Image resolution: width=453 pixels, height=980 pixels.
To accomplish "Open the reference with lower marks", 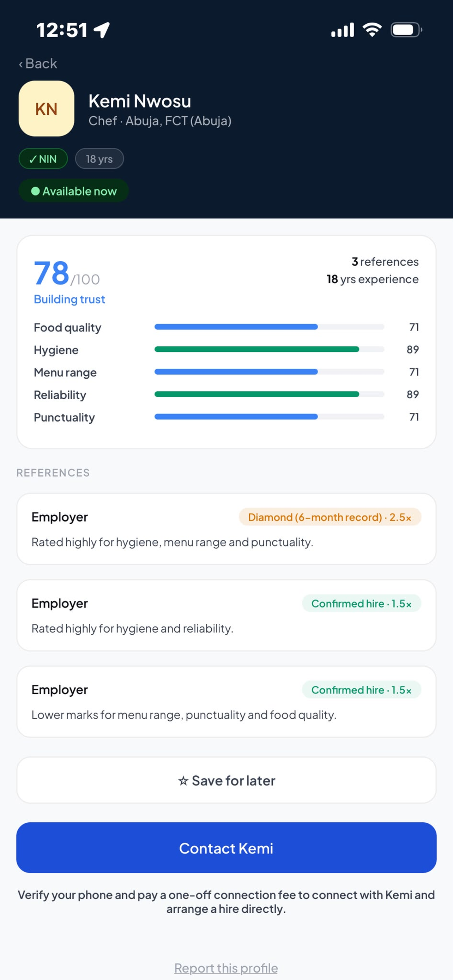I will pyautogui.click(x=226, y=702).
